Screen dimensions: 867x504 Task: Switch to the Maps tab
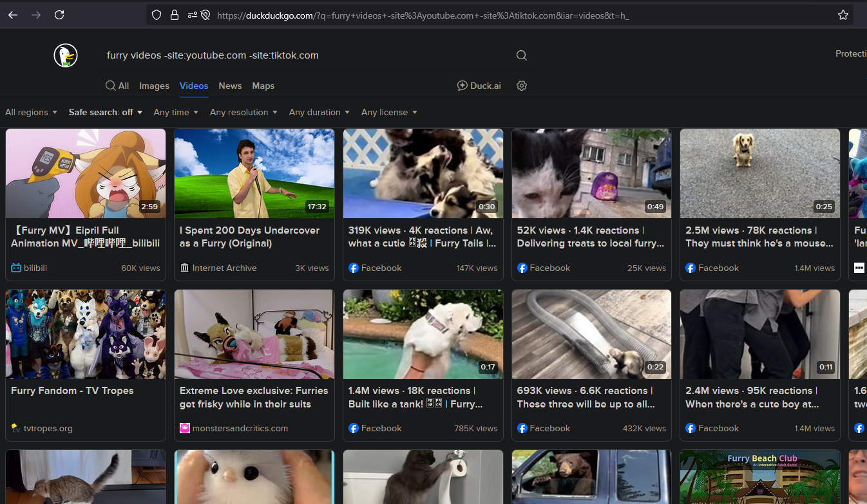click(x=263, y=86)
